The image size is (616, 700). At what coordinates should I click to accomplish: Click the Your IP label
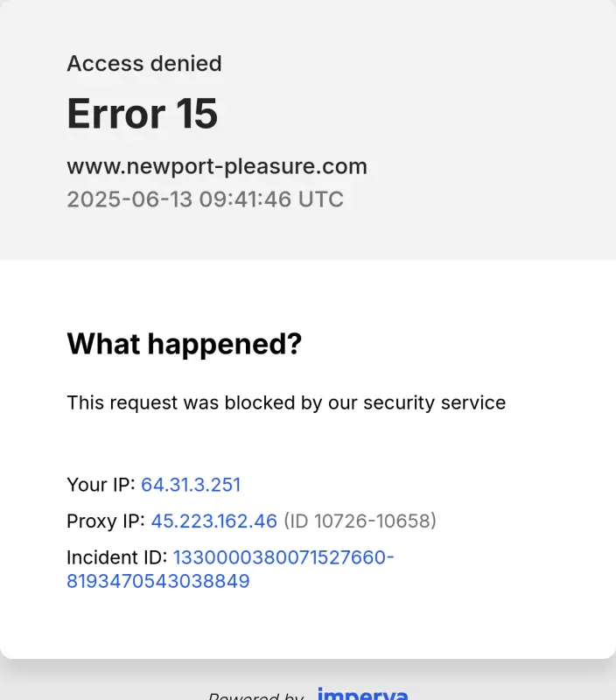point(101,485)
